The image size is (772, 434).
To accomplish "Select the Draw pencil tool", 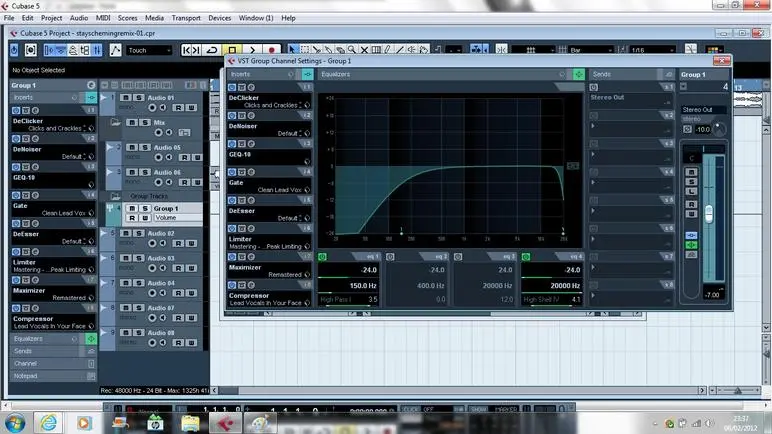I will (x=388, y=50).
